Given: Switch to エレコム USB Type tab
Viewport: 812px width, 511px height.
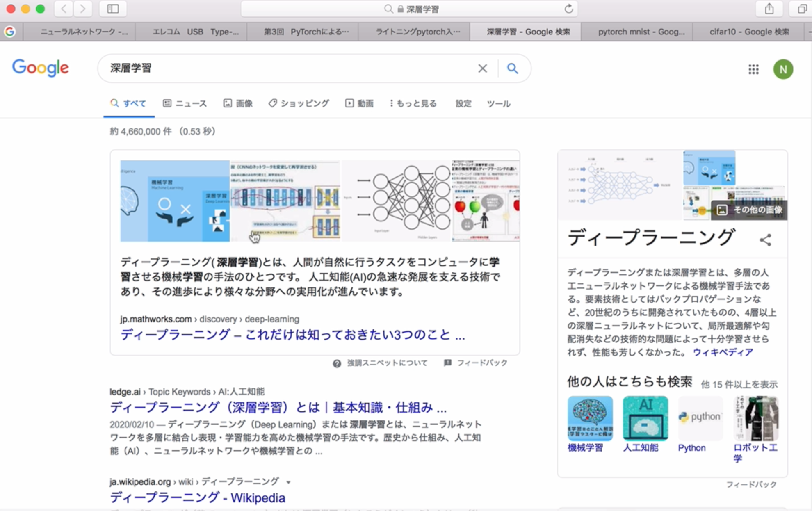Looking at the screenshot, I should [191, 32].
